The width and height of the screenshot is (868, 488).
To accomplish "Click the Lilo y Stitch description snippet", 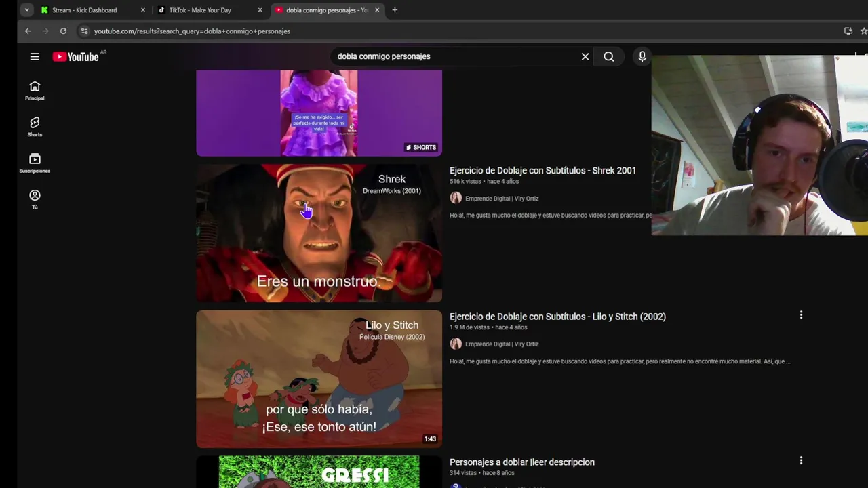I will [x=620, y=361].
